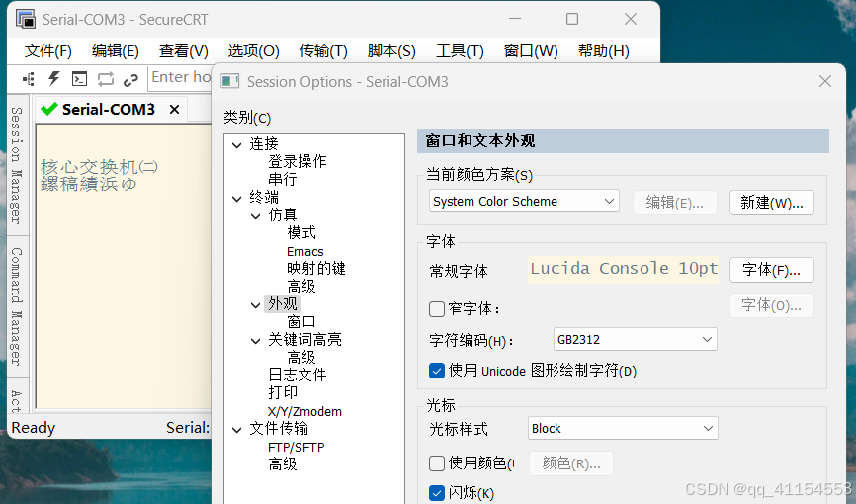Viewport: 856px width, 504px height.
Task: Toggle the 闪烁 blink checkbox
Action: click(x=437, y=493)
